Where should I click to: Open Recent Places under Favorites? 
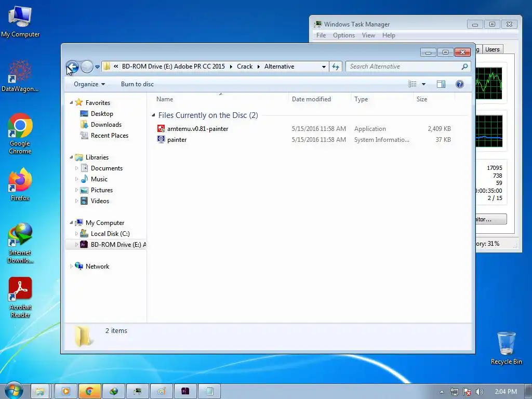pos(109,136)
